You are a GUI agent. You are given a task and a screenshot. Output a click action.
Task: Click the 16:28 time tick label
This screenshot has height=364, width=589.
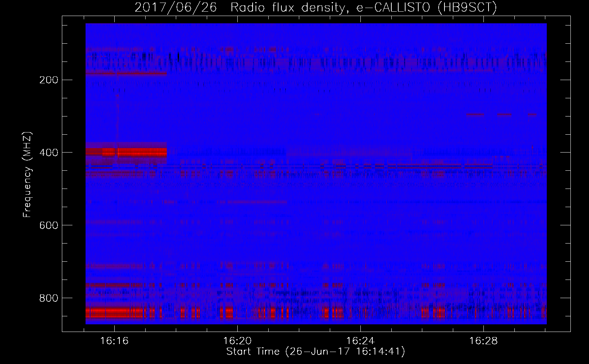click(483, 341)
